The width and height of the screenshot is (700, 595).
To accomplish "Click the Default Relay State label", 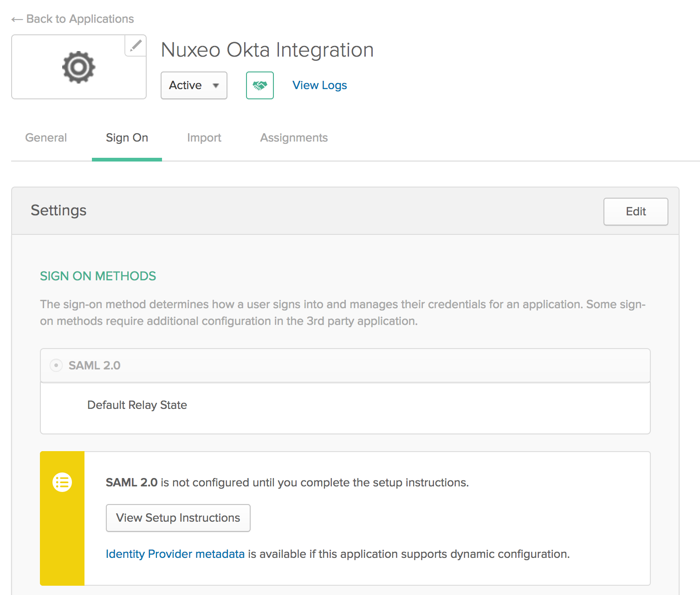I will (137, 405).
